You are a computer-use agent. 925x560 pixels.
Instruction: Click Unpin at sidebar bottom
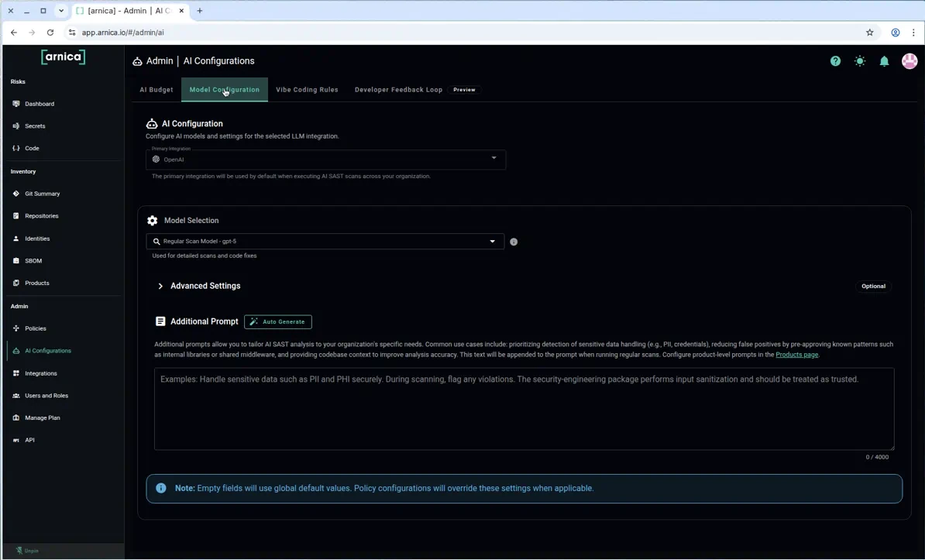click(27, 551)
